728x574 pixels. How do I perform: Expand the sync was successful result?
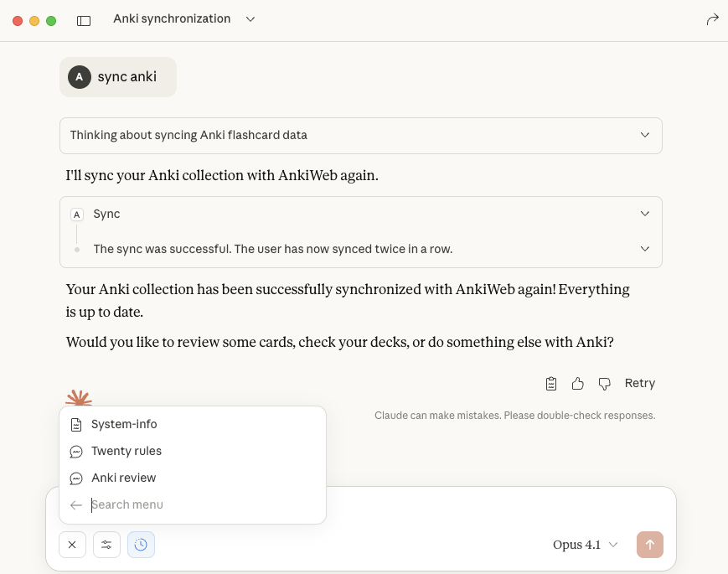pos(644,249)
